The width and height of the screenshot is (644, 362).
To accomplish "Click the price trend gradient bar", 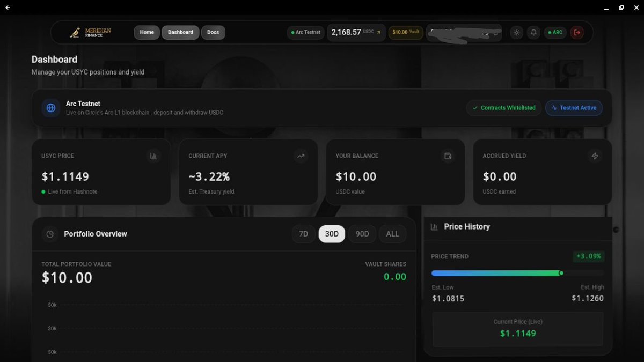I will coord(496,273).
